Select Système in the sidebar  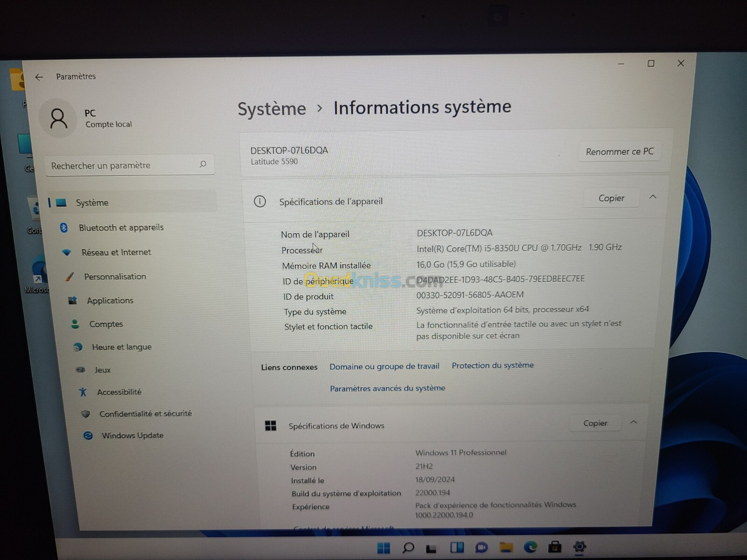pyautogui.click(x=132, y=203)
